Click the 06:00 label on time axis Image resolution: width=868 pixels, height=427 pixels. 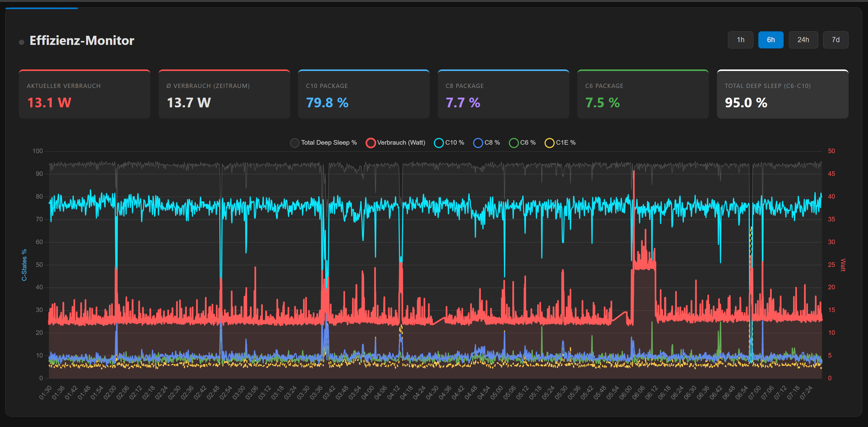626,393
